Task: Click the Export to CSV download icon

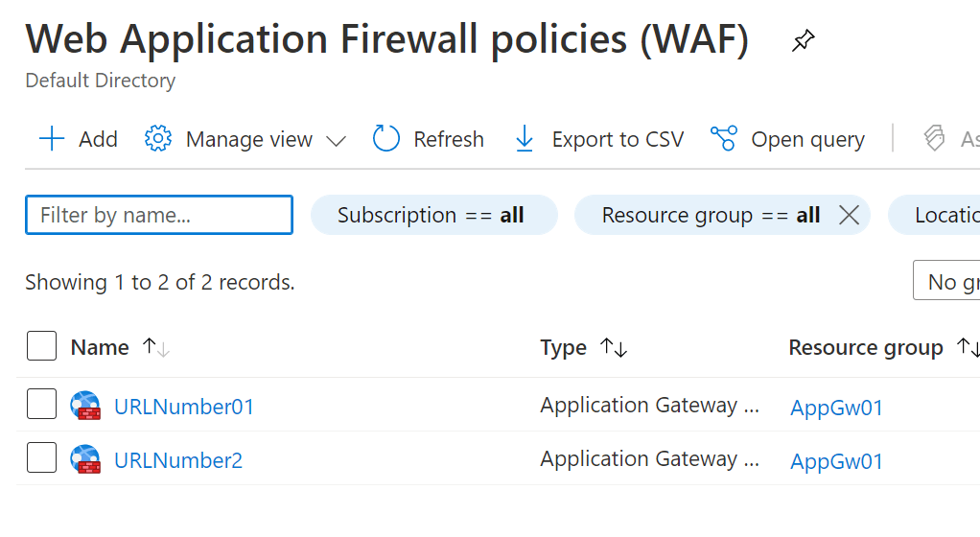Action: (525, 139)
